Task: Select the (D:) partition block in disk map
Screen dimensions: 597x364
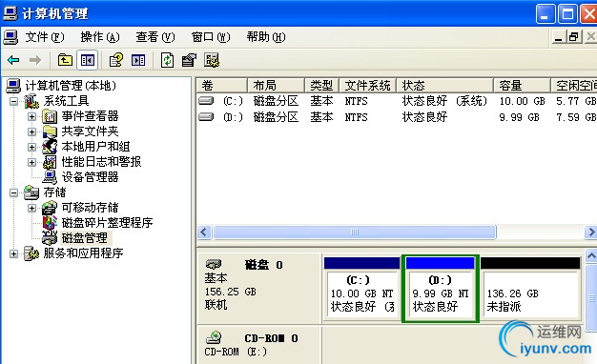Action: (441, 289)
